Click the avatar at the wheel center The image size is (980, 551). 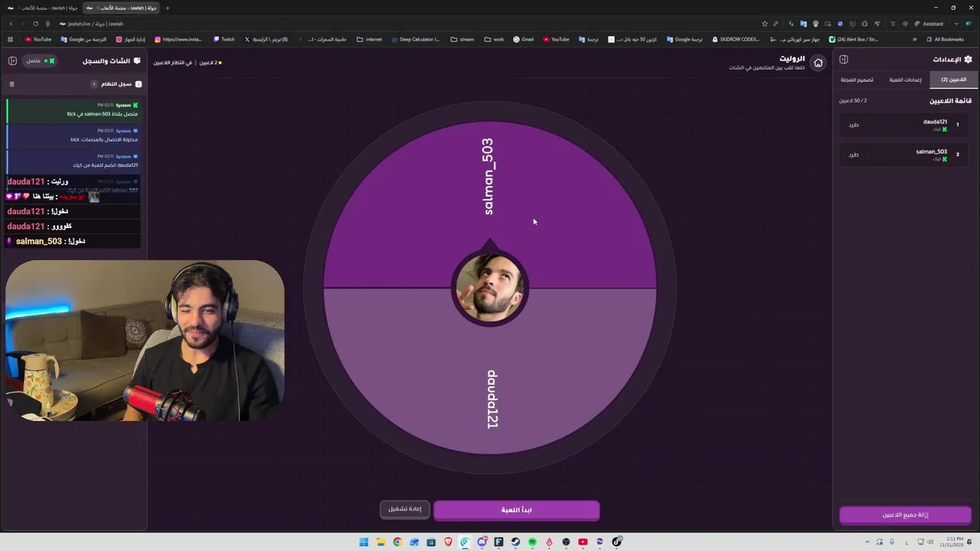coord(490,287)
